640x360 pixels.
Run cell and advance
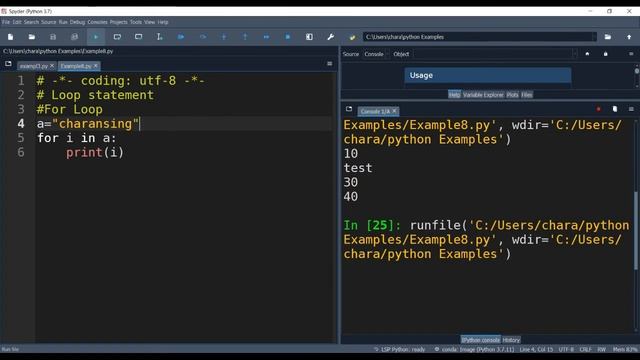pyautogui.click(x=138, y=37)
